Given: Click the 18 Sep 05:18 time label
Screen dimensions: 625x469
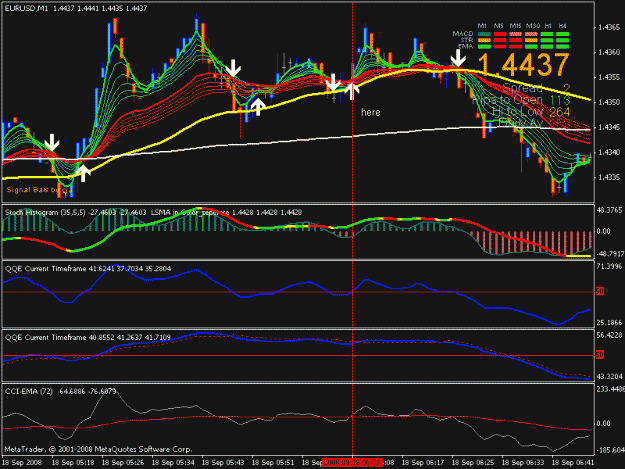Looking at the screenshot, I should (73, 463).
